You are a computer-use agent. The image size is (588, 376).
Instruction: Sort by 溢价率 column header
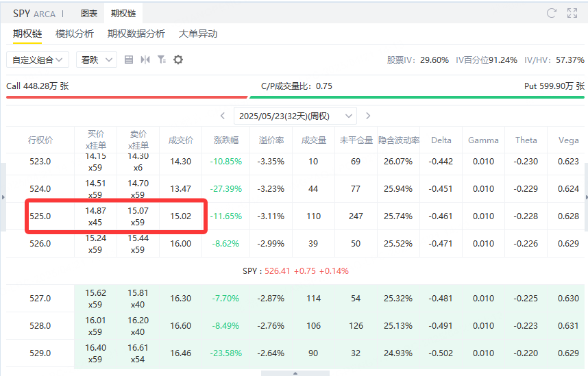pos(271,140)
